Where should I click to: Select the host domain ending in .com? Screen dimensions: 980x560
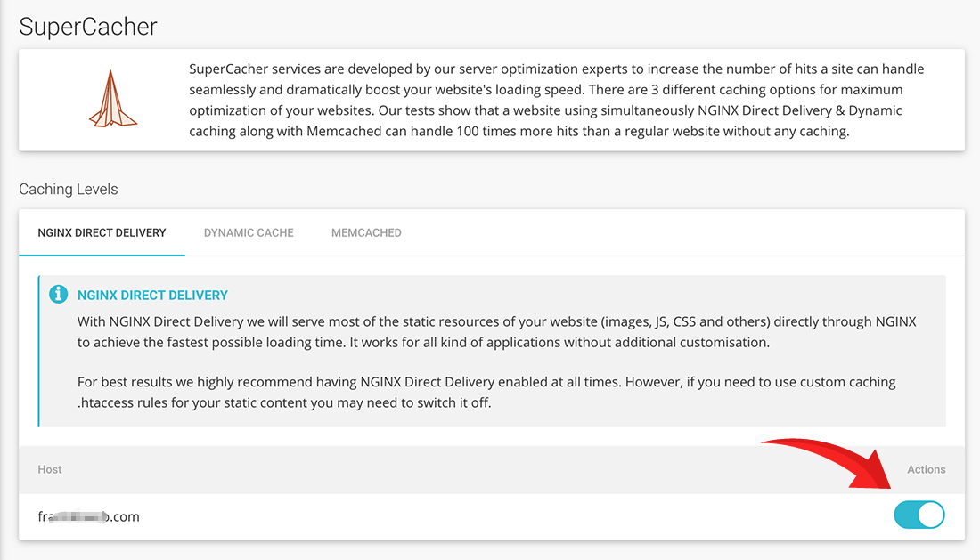[89, 517]
